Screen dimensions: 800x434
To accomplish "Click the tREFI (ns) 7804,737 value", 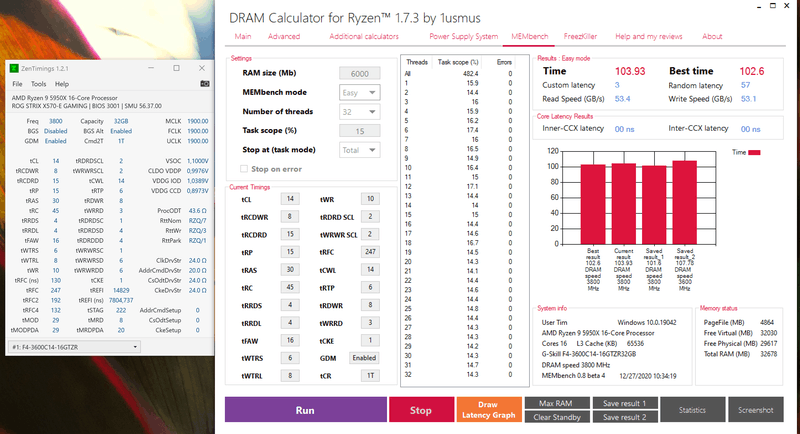I will [120, 300].
